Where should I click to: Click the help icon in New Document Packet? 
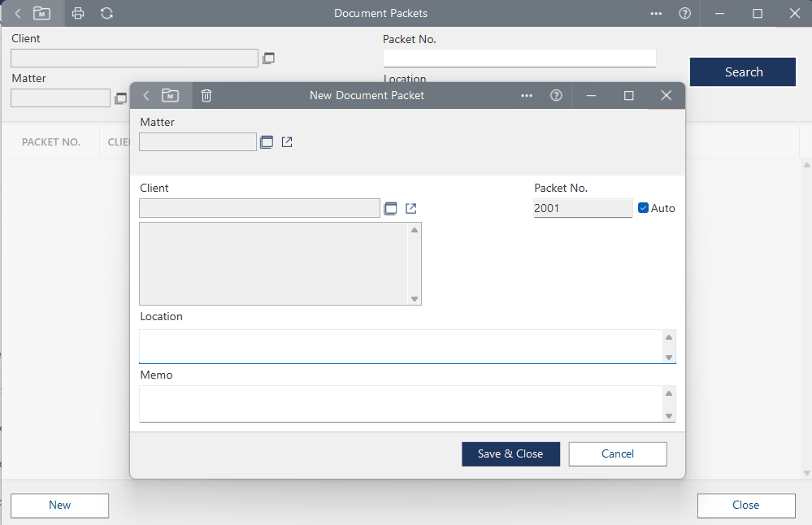click(x=556, y=96)
